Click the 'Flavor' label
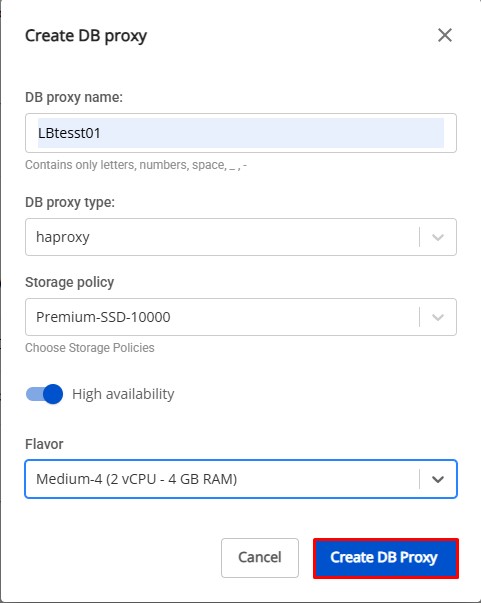This screenshot has width=481, height=603. pos(44,444)
